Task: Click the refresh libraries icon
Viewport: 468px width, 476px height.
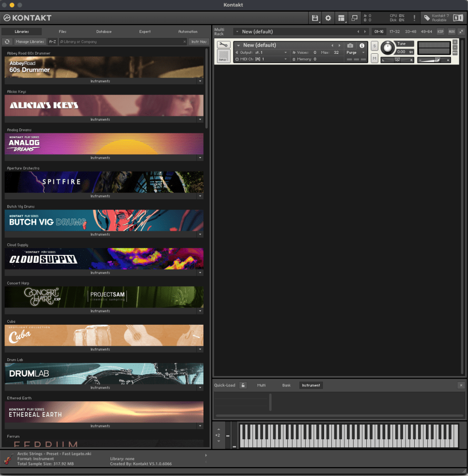Action: (7, 42)
